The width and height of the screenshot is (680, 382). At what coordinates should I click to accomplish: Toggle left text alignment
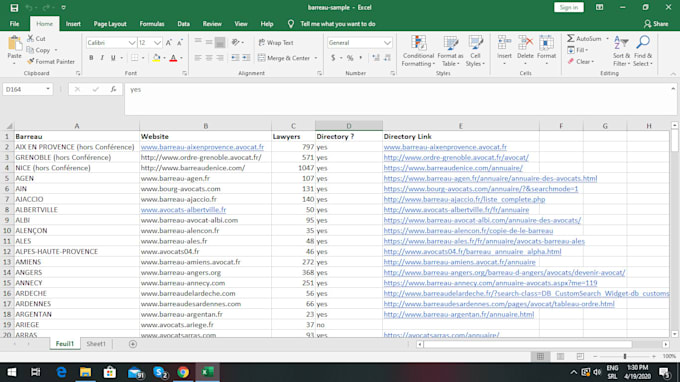(x=198, y=58)
